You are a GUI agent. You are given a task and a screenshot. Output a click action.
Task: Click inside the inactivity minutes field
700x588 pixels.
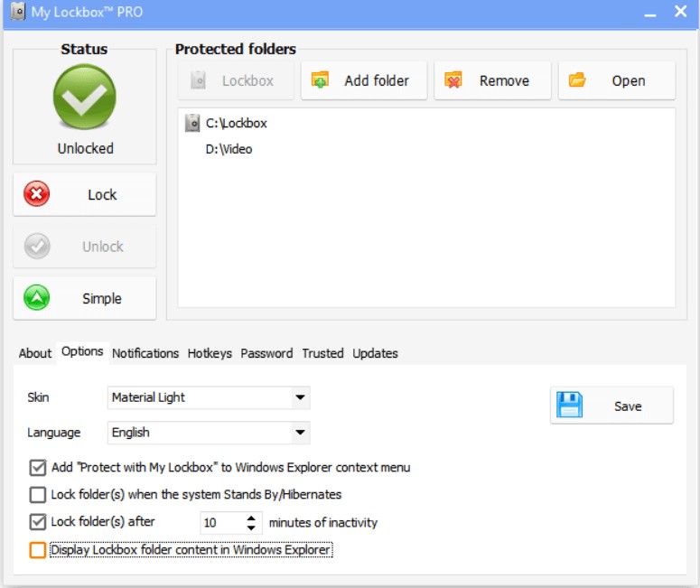(219, 522)
